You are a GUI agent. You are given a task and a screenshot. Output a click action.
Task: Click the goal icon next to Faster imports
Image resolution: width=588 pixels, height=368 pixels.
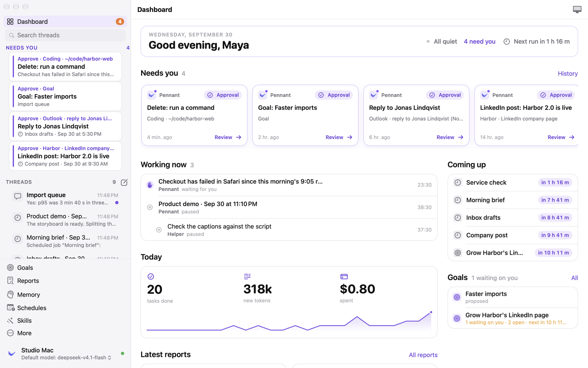(x=457, y=297)
